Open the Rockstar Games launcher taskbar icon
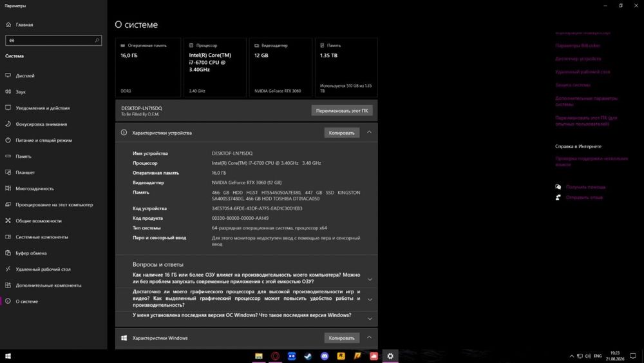Image resolution: width=644 pixels, height=363 pixels. 341,356
